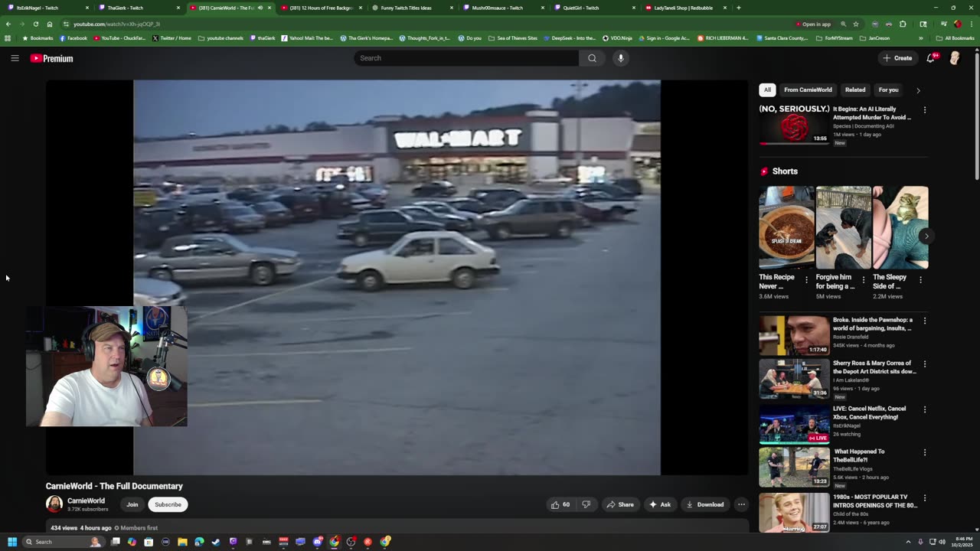The width and height of the screenshot is (980, 551).
Task: Show hidden system tray icons
Action: tap(908, 542)
